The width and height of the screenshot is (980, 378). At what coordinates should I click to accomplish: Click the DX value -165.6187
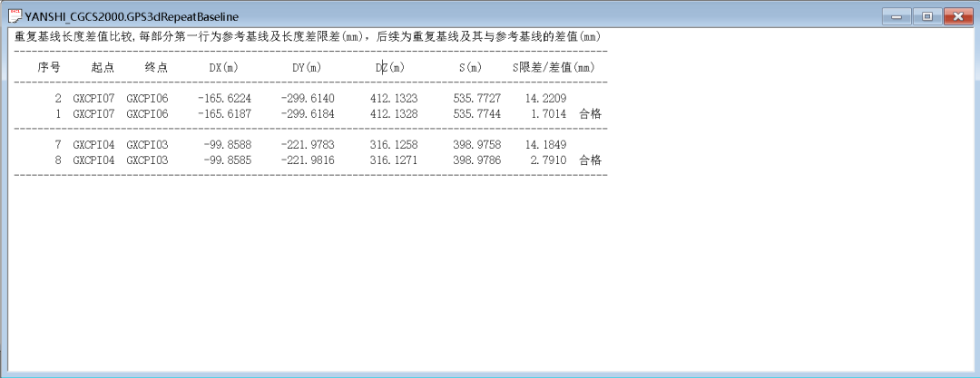click(x=224, y=114)
